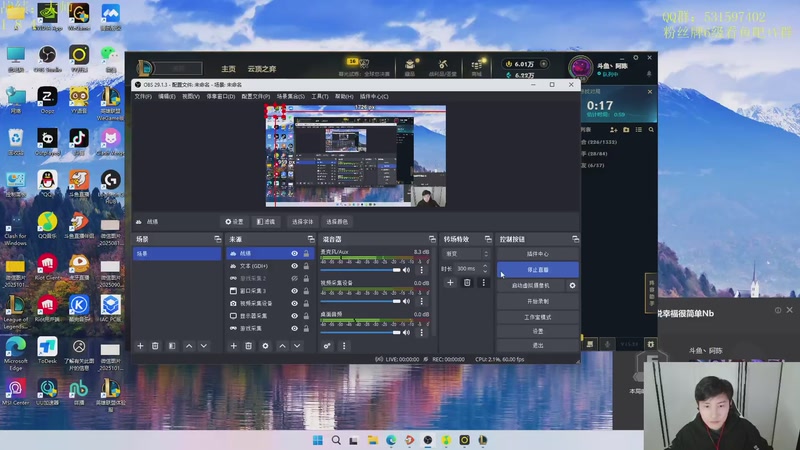Pop out the 控制按钮 (Controls) dock panel
Image resolution: width=800 pixels, height=450 pixels.
pyautogui.click(x=576, y=239)
